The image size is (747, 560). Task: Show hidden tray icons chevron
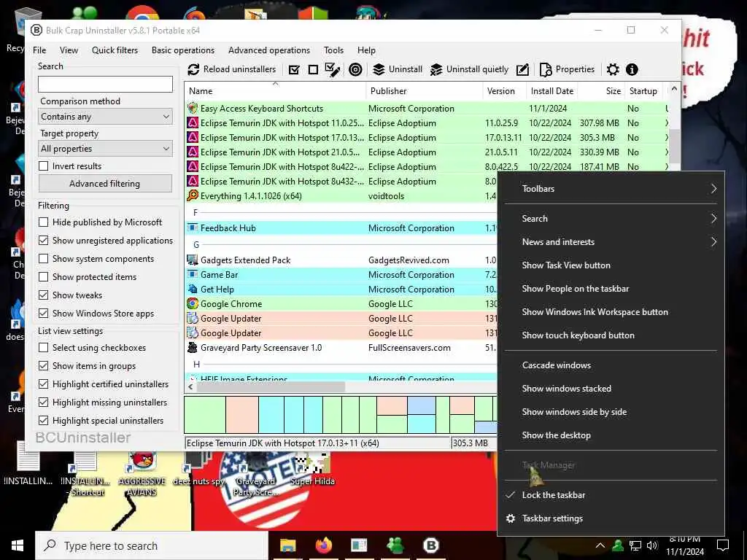600,545
